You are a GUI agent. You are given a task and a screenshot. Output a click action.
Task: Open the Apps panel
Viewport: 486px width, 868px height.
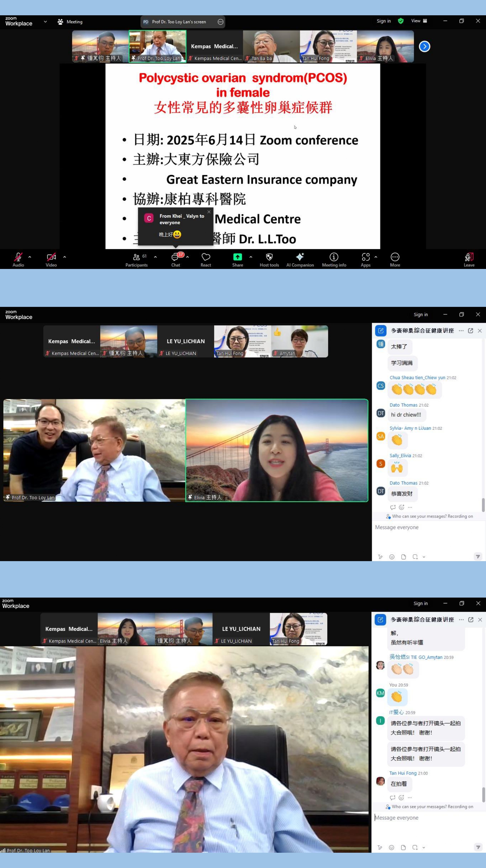point(366,259)
